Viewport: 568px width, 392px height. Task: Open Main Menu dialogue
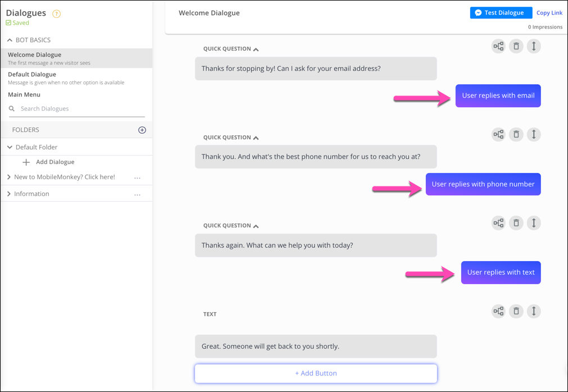24,94
